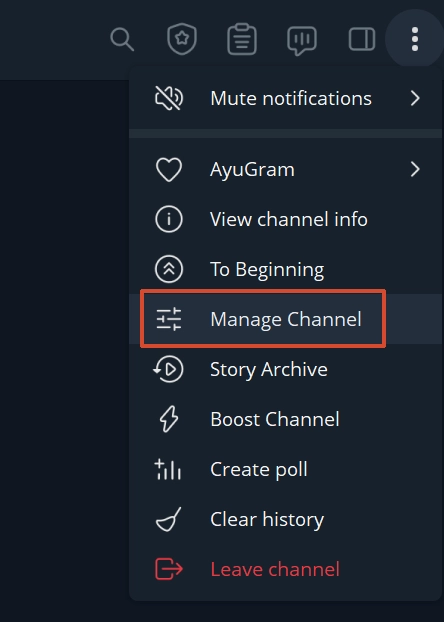Select View channel info
444x622 pixels.
click(286, 219)
